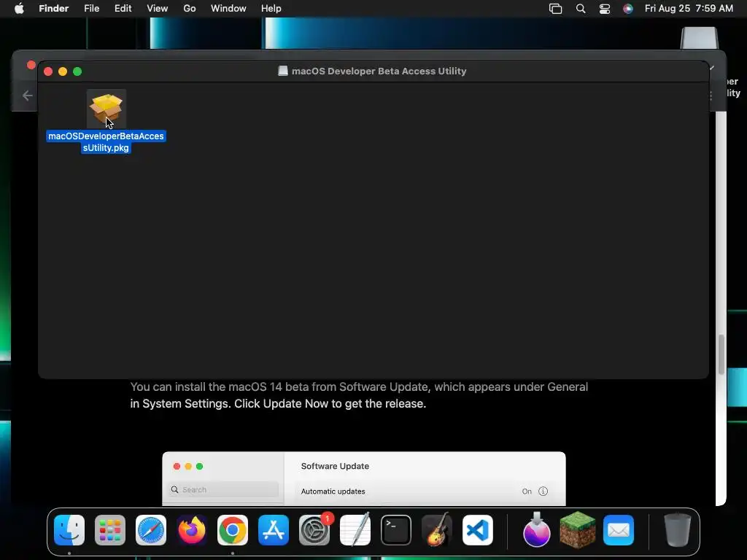
Task: Launch Visual Studio Code from the Dock
Action: (x=478, y=530)
